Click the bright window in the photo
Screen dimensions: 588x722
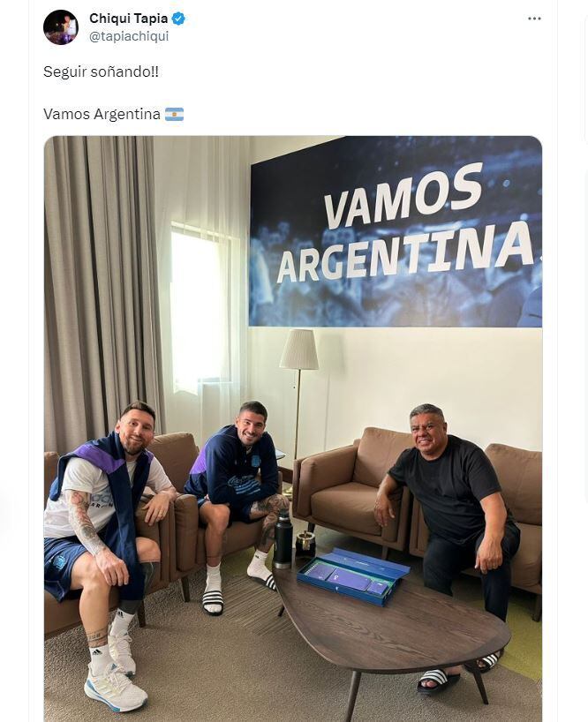tap(199, 304)
